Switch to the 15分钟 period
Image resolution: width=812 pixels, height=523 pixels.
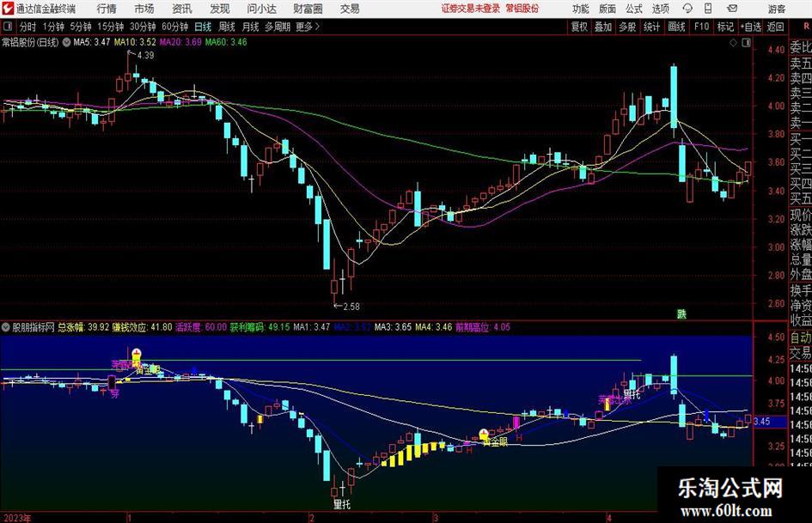point(110,27)
